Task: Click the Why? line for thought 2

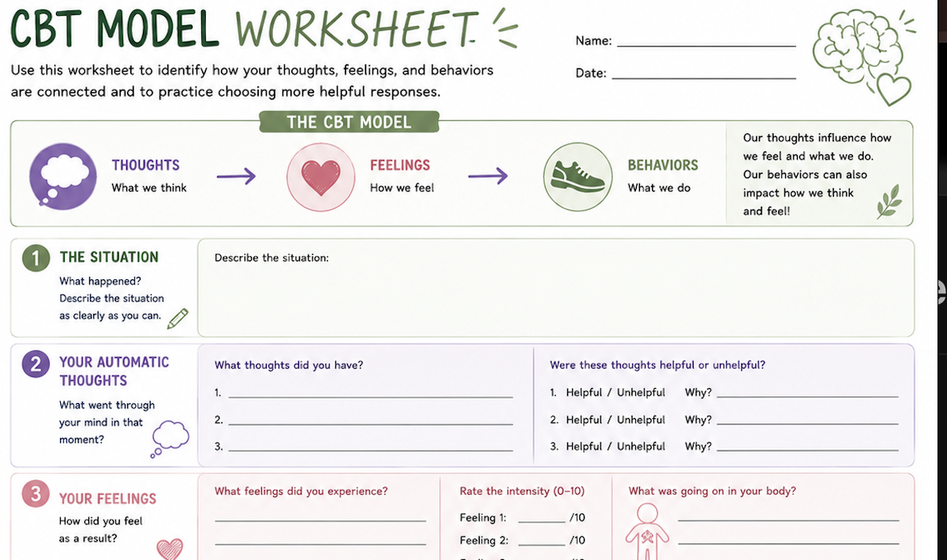Action: tap(807, 424)
